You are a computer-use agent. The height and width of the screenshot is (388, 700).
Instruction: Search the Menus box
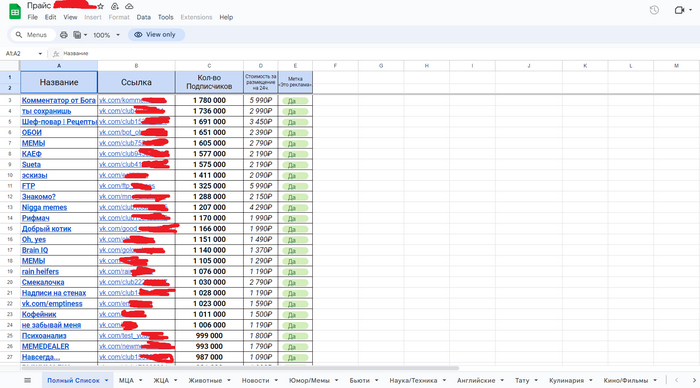click(x=32, y=35)
